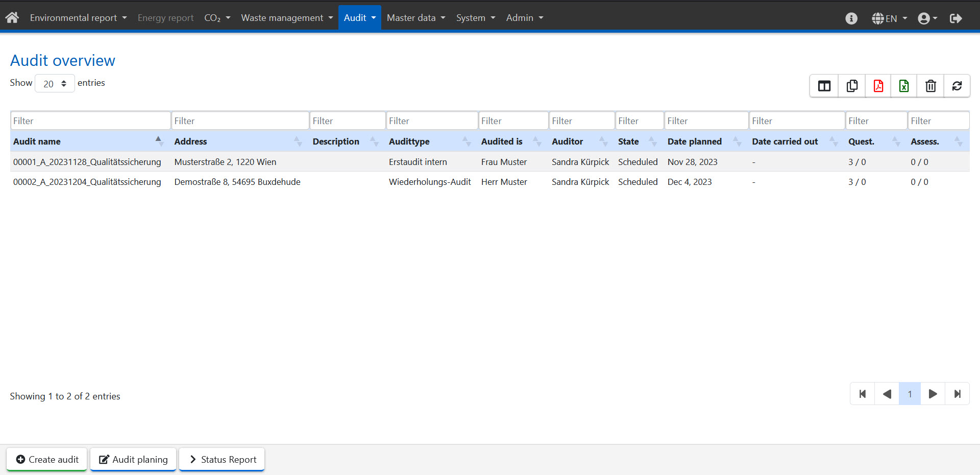Click the Address filter field
Viewport: 980px width, 475px height.
point(240,121)
